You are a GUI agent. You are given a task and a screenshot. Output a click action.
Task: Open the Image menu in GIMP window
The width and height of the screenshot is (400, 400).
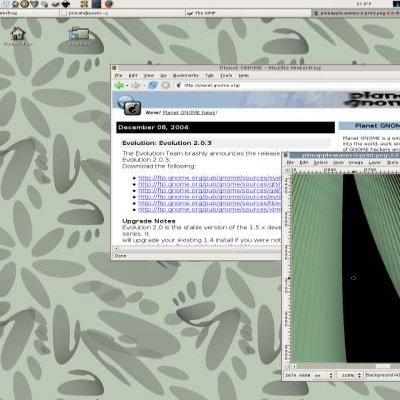pos(356,162)
